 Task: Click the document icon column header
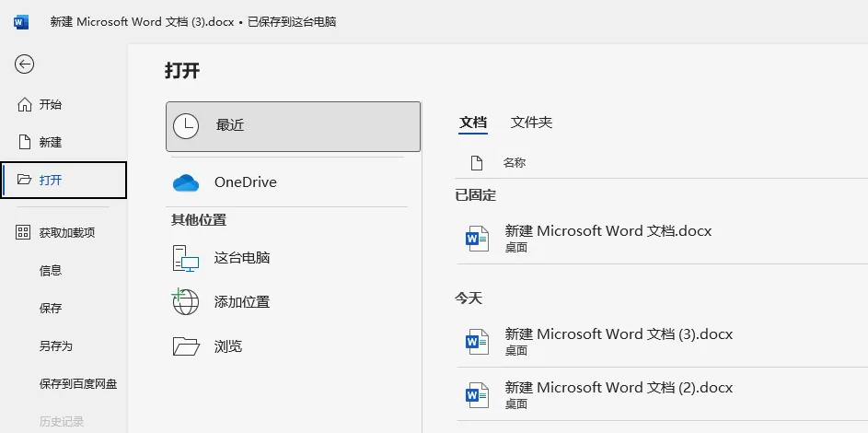click(x=477, y=163)
